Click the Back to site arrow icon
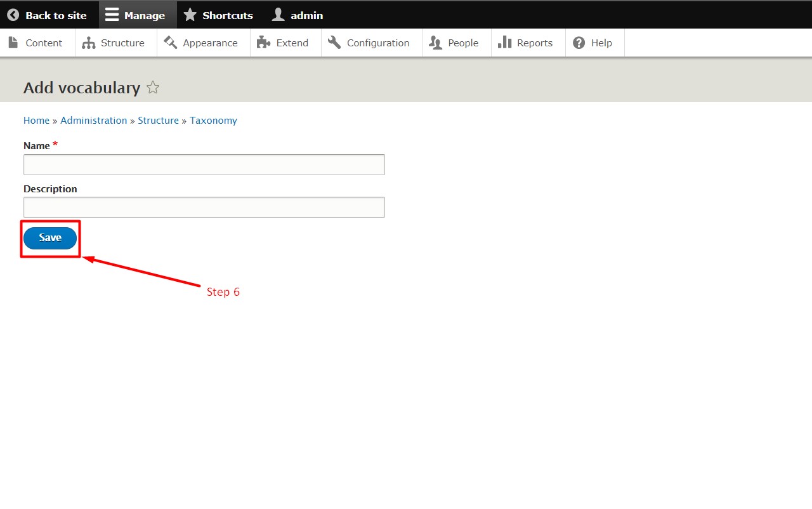 tap(13, 15)
